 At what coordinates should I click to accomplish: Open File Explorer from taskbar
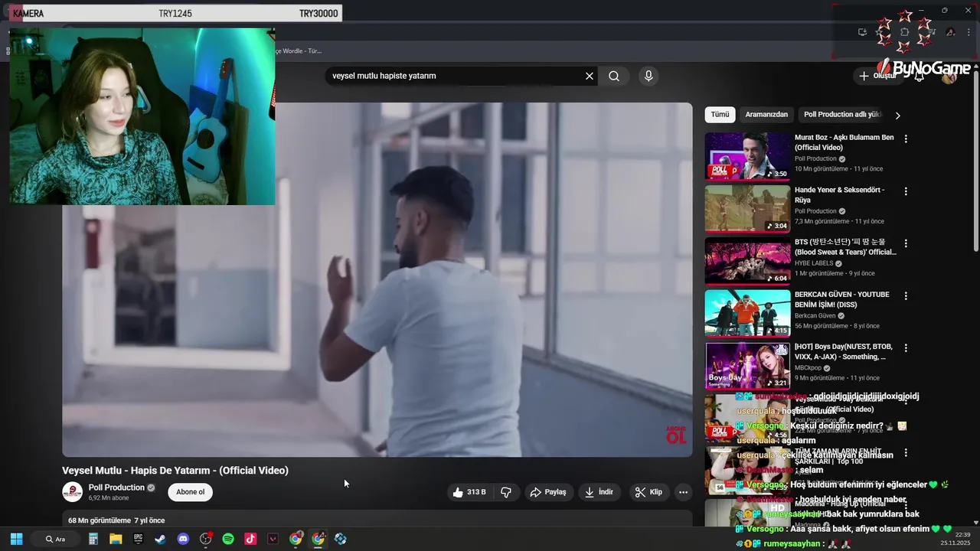pyautogui.click(x=116, y=539)
